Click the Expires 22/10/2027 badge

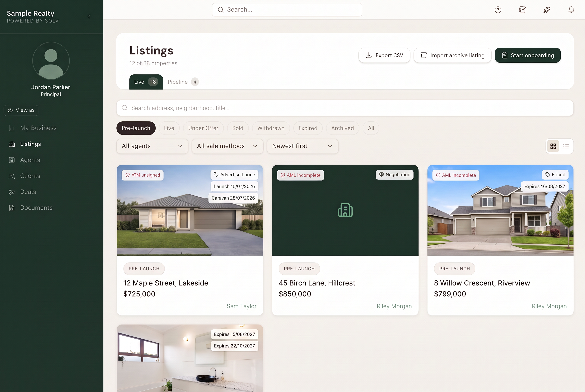tap(234, 346)
